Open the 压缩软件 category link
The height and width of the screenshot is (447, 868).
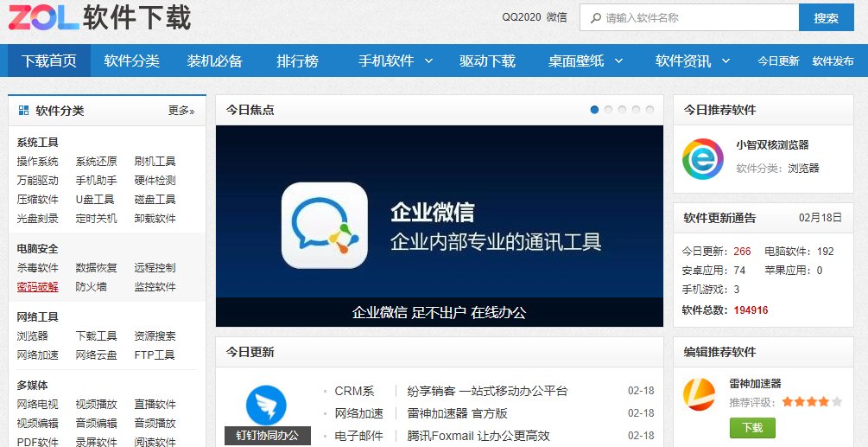click(38, 200)
